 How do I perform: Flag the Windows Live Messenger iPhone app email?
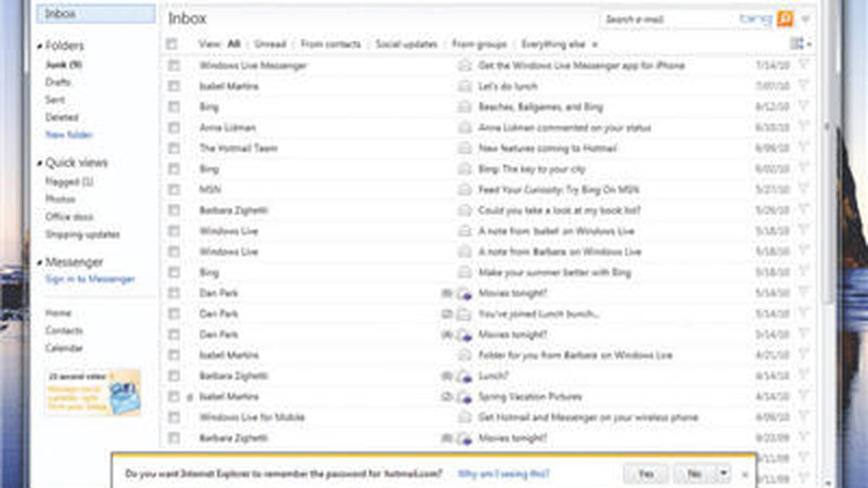coord(803,65)
